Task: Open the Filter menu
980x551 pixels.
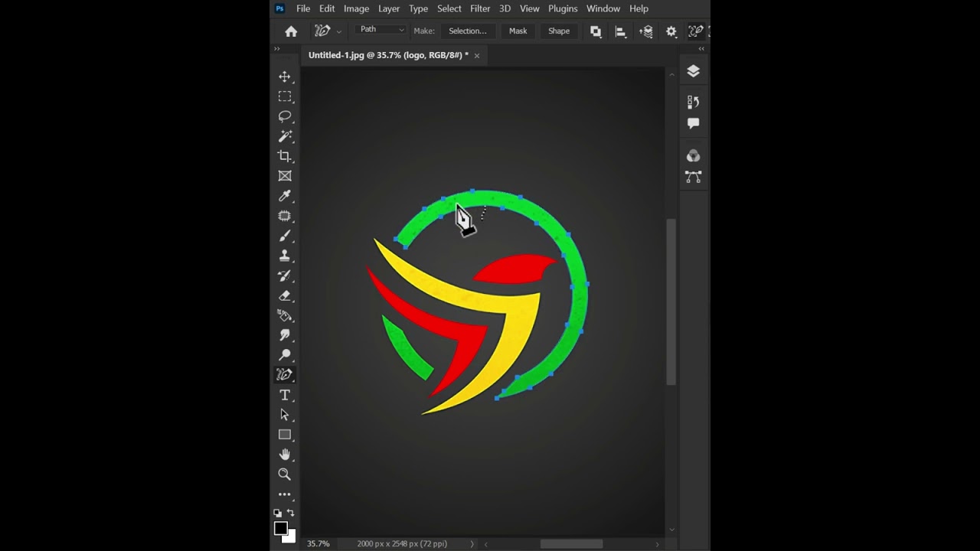Action: click(480, 8)
